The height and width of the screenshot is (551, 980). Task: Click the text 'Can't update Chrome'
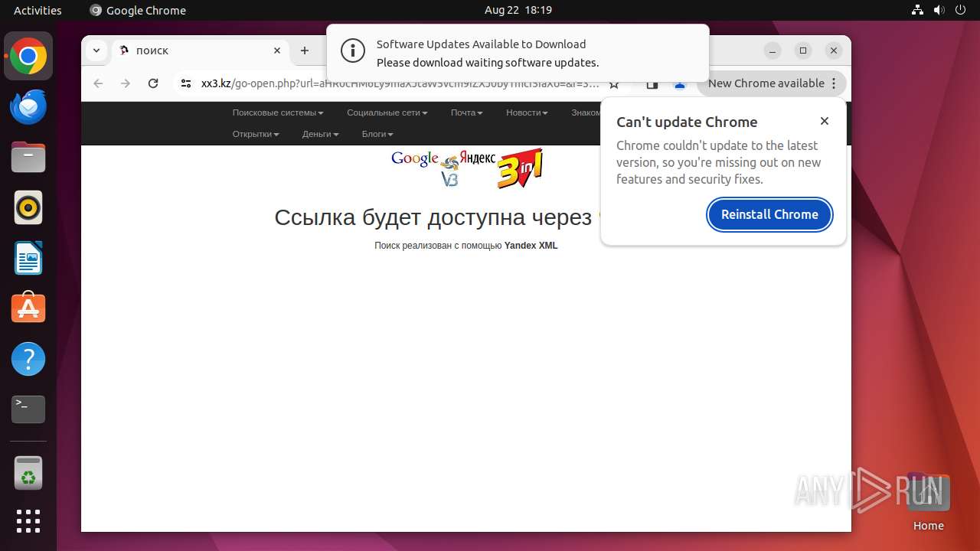(x=687, y=122)
